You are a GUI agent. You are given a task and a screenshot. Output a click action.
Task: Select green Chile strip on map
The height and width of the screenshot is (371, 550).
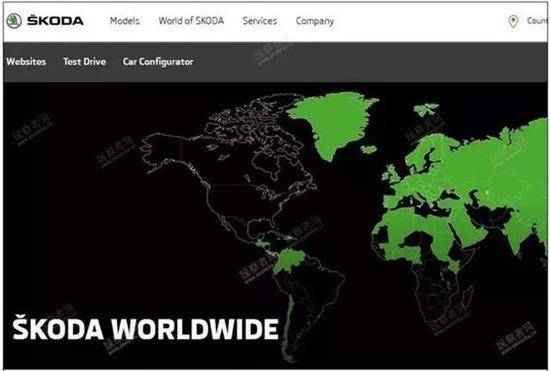[288, 323]
